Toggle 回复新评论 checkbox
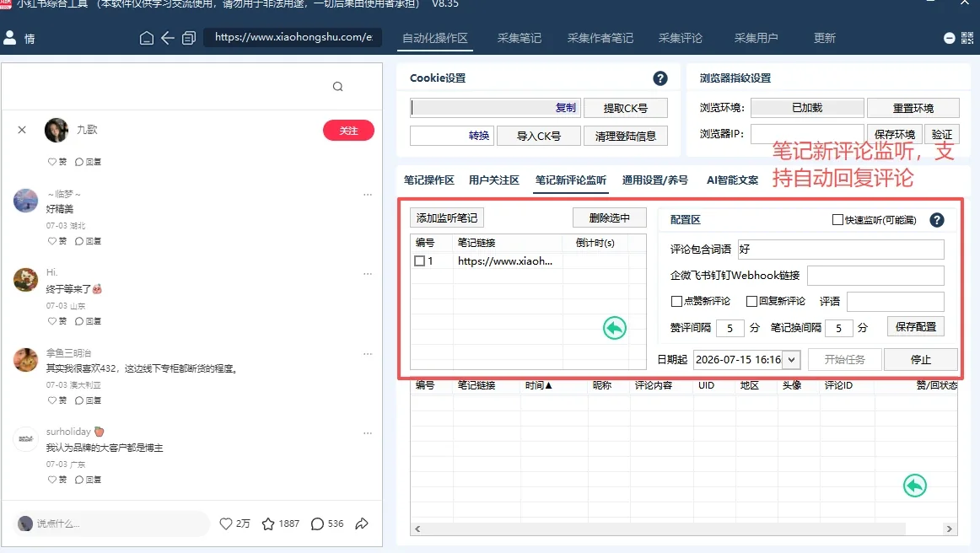The image size is (980, 553). point(752,301)
